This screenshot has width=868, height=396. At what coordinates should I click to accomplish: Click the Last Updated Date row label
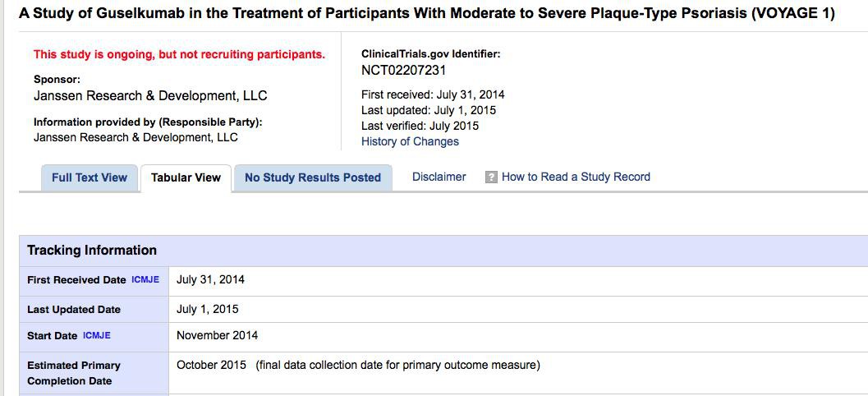(x=74, y=310)
